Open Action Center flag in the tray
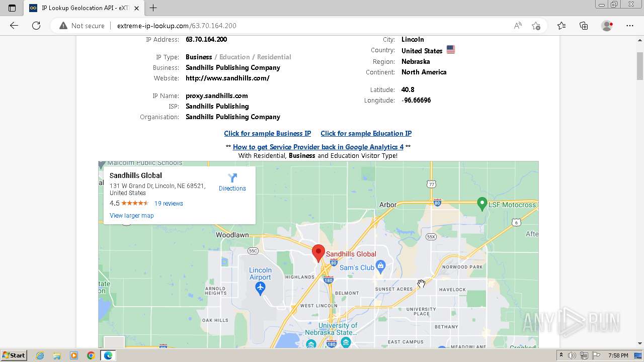This screenshot has width=644, height=362. click(x=596, y=355)
